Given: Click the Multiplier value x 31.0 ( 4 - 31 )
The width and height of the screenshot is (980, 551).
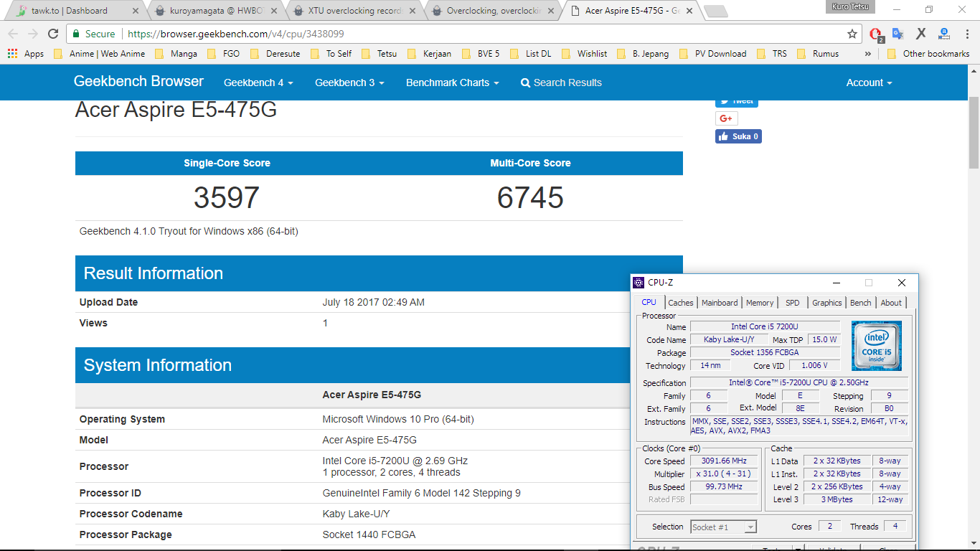Looking at the screenshot, I should (724, 474).
